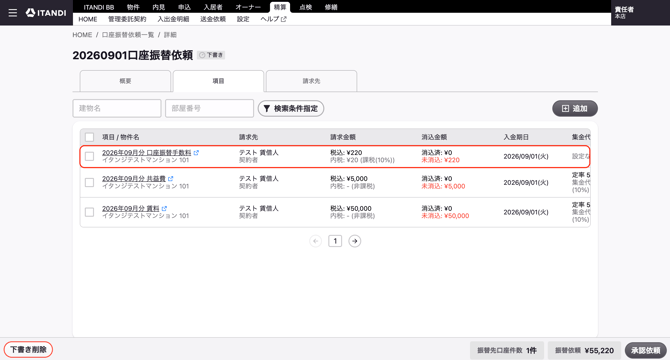This screenshot has width=670, height=360.
Task: Click 振替依頼 ¥55,220 total
Action: point(584,350)
